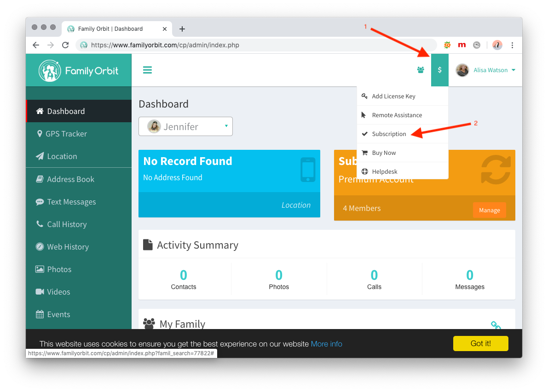Open the Jennifer profile dropdown
Image resolution: width=548 pixels, height=392 pixels.
pos(185,126)
